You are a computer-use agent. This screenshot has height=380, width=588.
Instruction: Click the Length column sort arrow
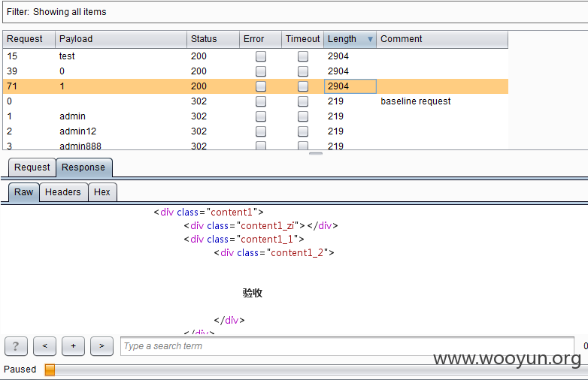(370, 39)
